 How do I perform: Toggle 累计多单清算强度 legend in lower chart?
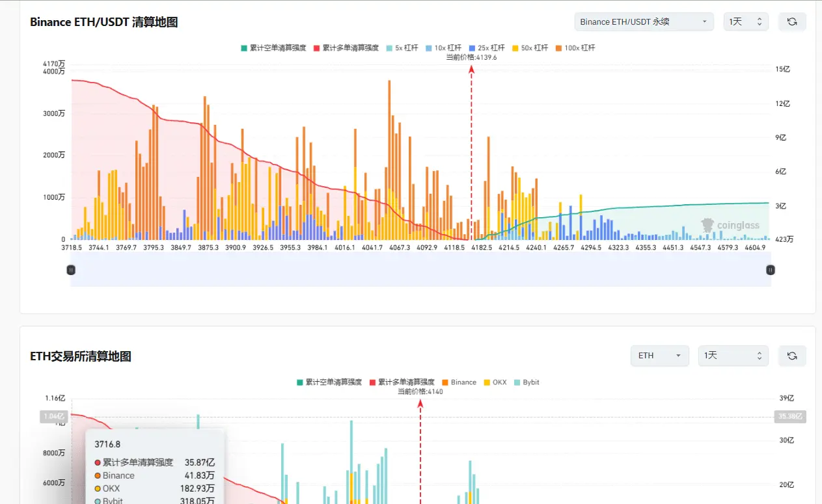[x=402, y=382]
